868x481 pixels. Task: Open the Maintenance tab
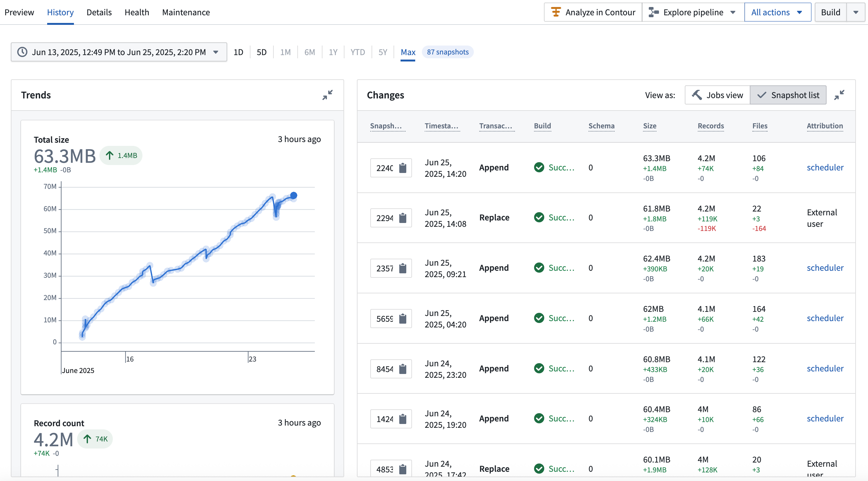[x=186, y=12]
